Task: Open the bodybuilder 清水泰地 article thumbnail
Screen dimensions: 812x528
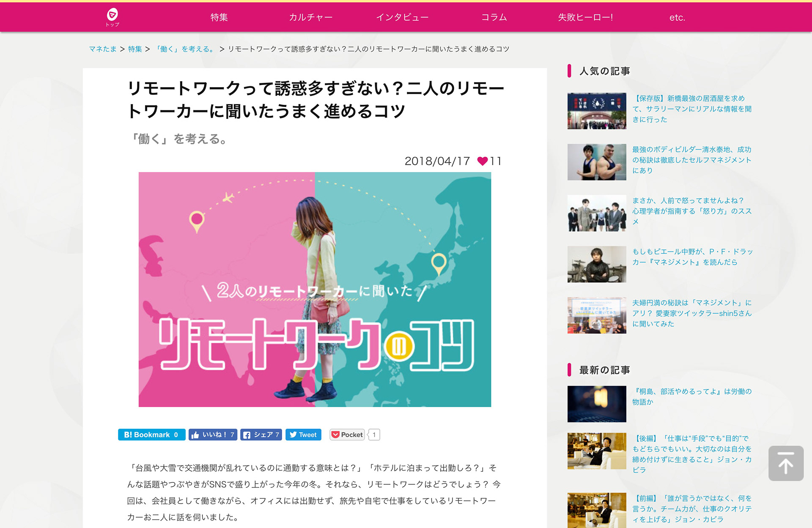Action: click(x=596, y=162)
